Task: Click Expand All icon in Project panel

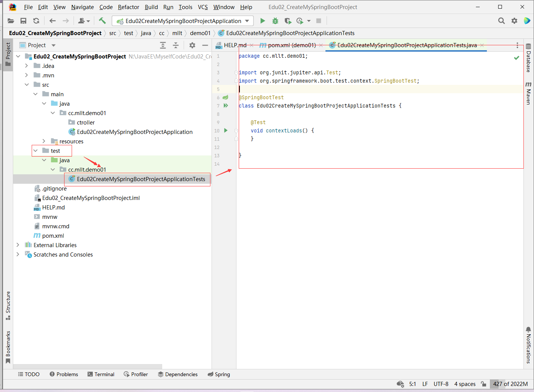Action: [x=163, y=45]
